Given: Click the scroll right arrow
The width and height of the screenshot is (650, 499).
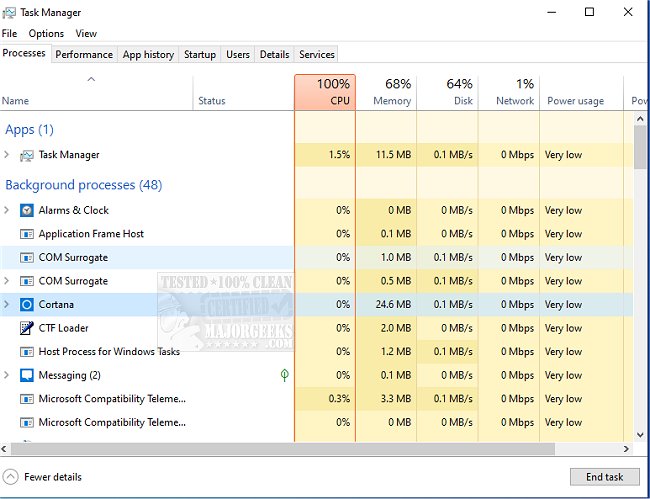Looking at the screenshot, I should tap(626, 449).
